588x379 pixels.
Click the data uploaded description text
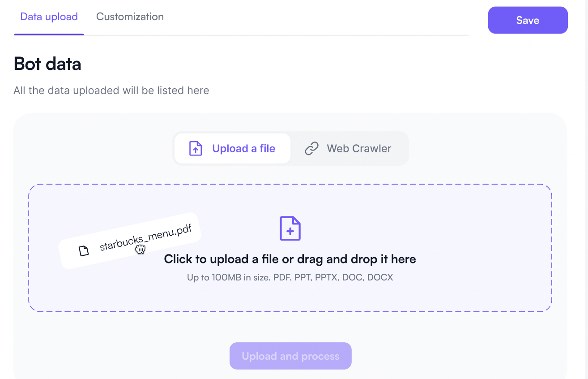click(111, 90)
